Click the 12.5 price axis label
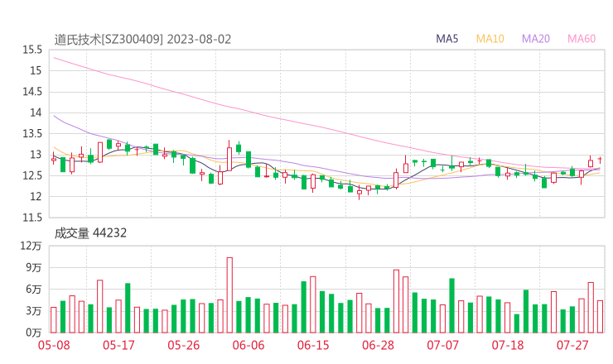Viewport: 613px width, 364px height. tap(32, 175)
